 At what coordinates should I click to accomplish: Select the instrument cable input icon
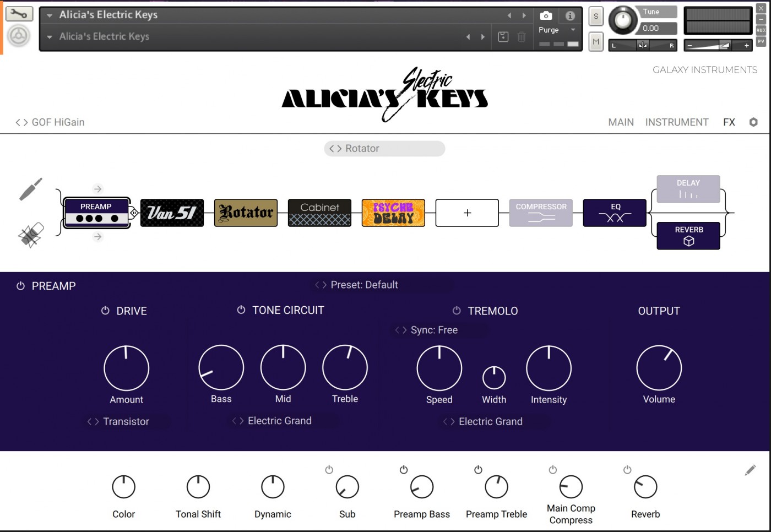click(x=31, y=189)
